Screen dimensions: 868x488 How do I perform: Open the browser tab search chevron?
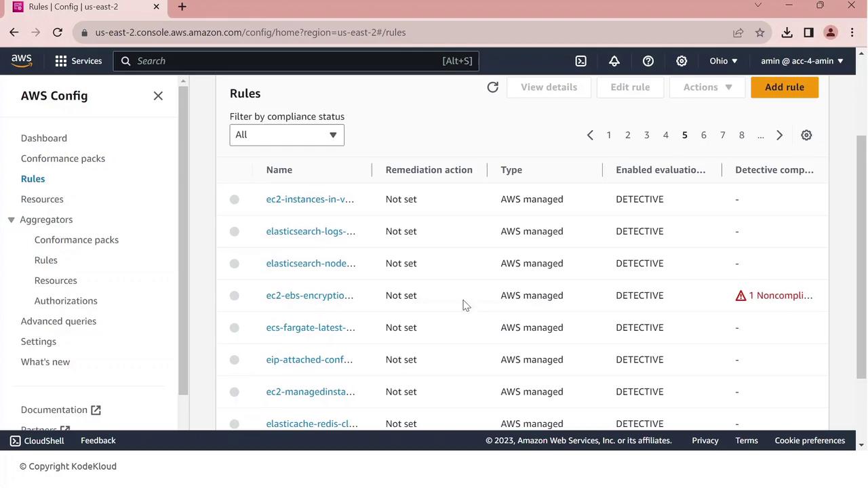pos(758,5)
